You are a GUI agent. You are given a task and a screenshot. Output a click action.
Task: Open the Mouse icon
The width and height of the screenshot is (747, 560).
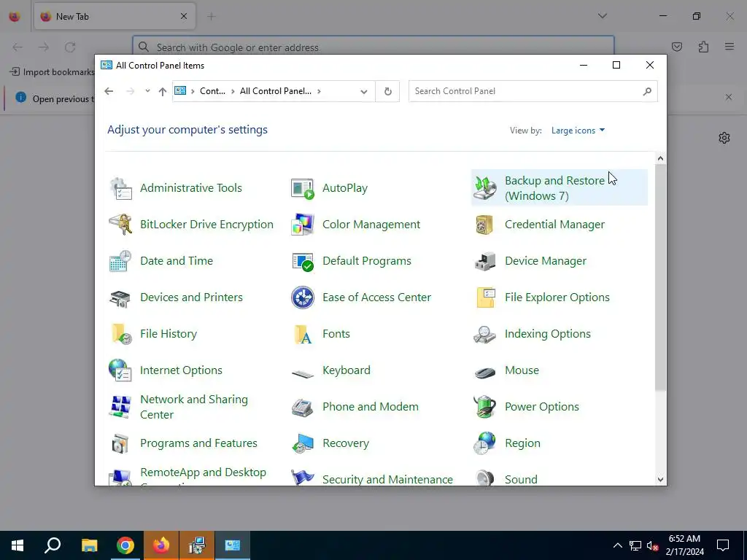click(x=485, y=371)
